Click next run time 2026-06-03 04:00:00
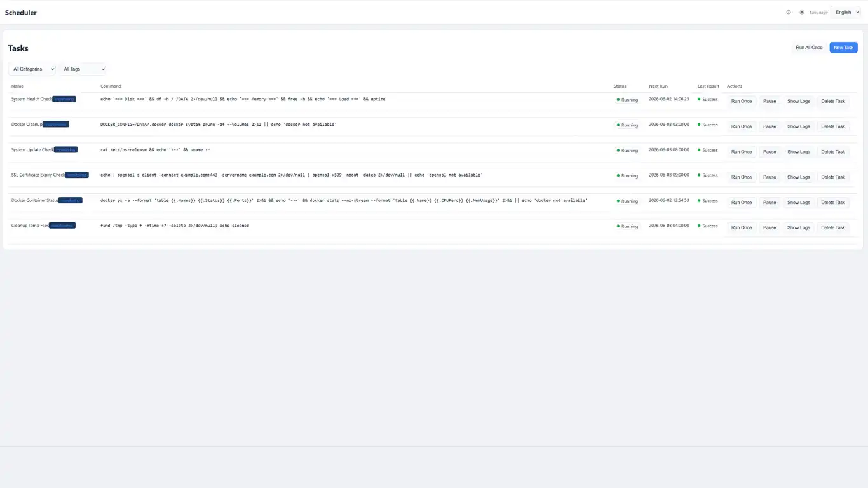The image size is (868, 488). point(668,226)
